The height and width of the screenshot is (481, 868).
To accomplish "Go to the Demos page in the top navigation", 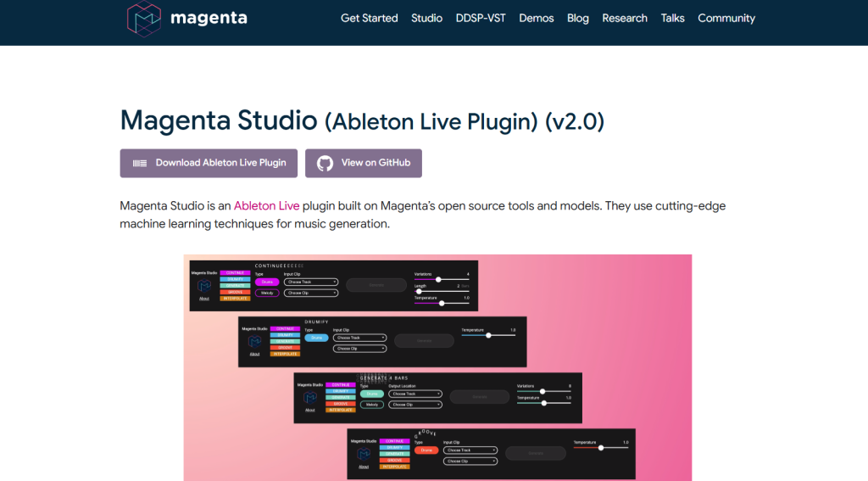I will click(537, 18).
